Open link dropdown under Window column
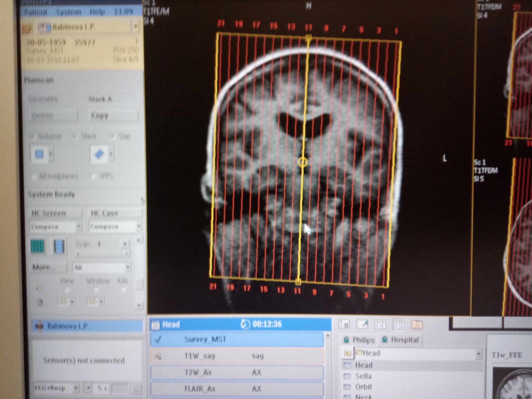The height and width of the screenshot is (399, 532). click(96, 302)
